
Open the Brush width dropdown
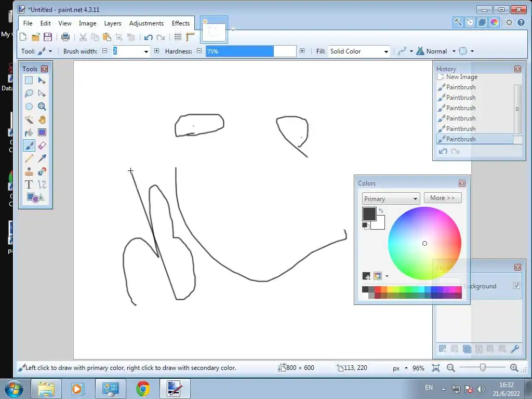146,51
